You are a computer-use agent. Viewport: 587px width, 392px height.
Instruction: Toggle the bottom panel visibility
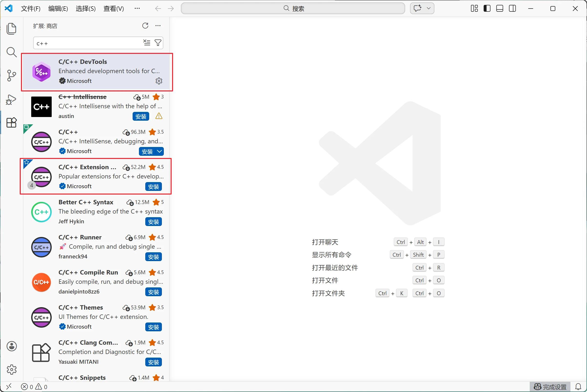pos(500,9)
